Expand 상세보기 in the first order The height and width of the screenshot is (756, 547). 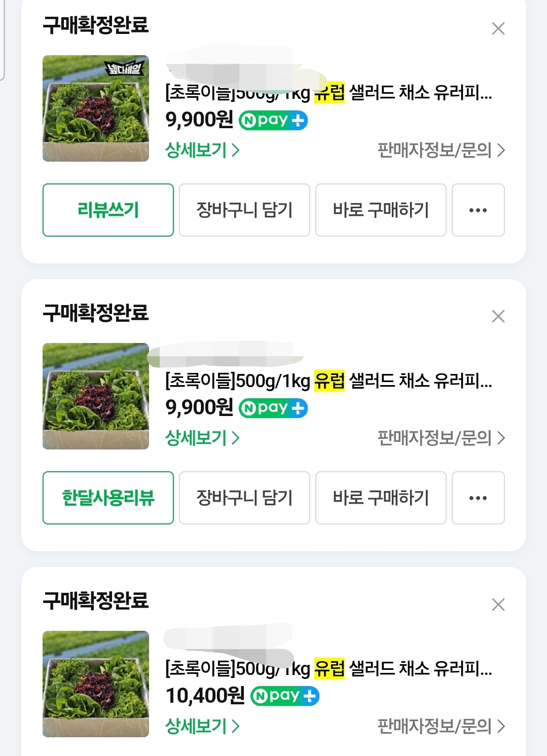(202, 150)
